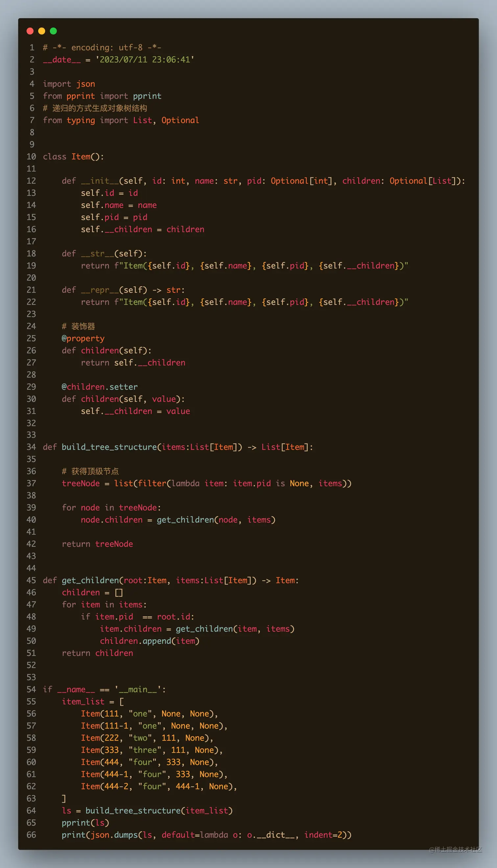Click the line 'self.name = name'
Viewport: 497px width, 868px height.
(x=119, y=205)
